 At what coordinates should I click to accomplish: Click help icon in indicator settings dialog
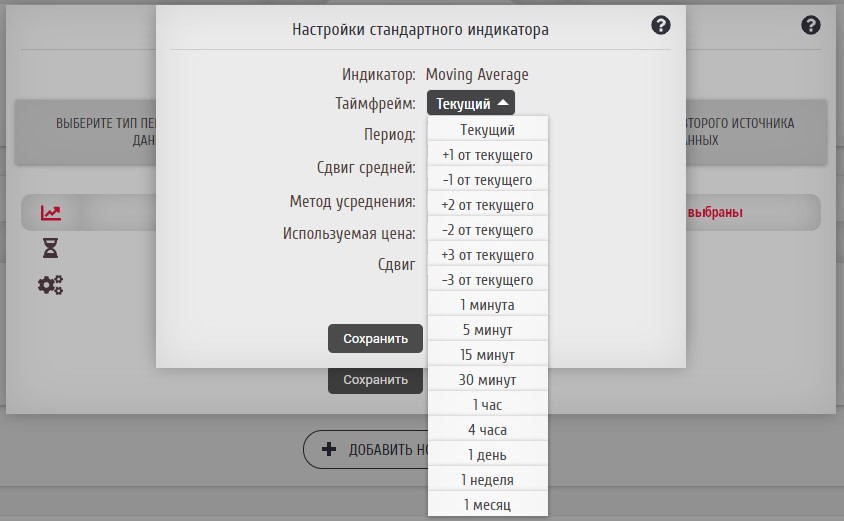[660, 26]
